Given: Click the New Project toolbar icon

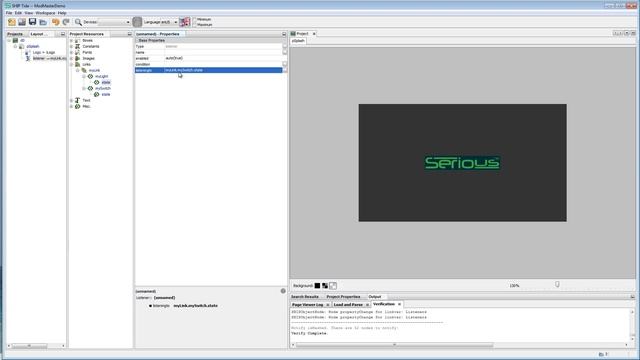Looking at the screenshot, I should [12, 22].
